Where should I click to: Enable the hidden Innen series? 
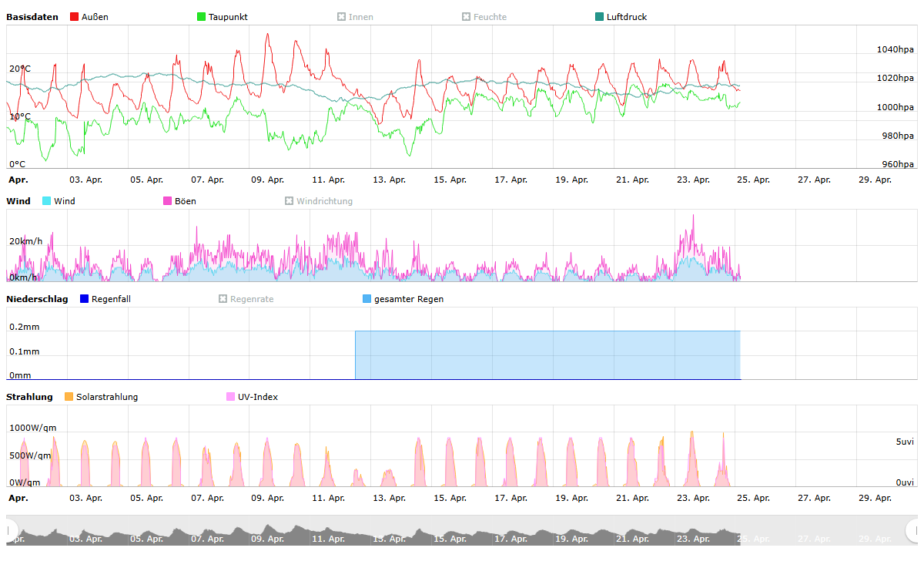(x=355, y=17)
